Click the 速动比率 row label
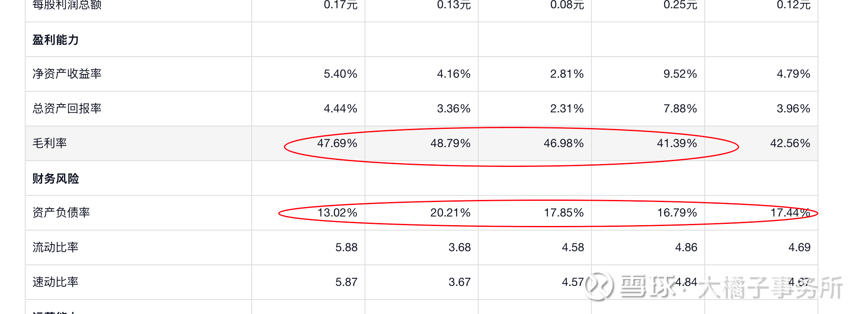Viewport: 868px width, 314px height. pyautogui.click(x=55, y=282)
